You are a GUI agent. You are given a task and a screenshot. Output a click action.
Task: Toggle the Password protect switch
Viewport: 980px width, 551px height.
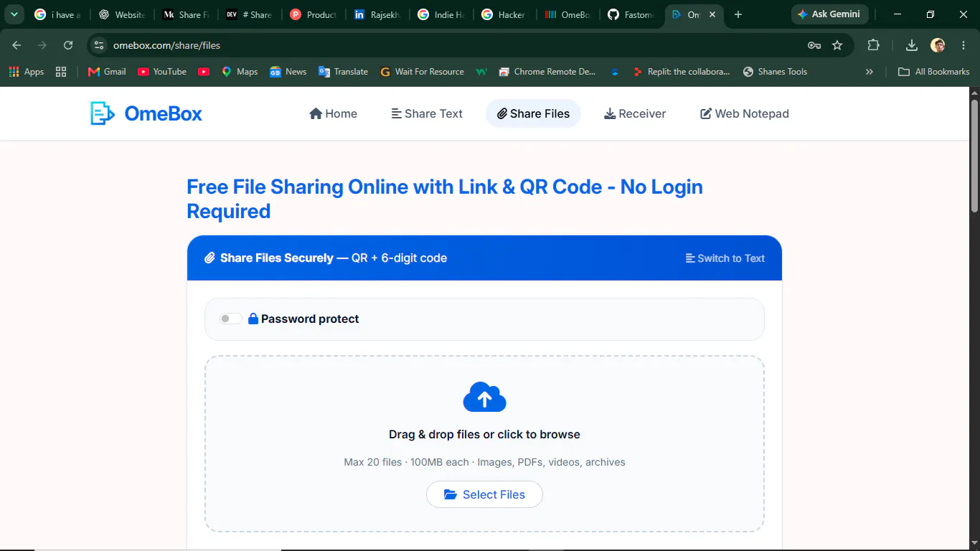(230, 319)
